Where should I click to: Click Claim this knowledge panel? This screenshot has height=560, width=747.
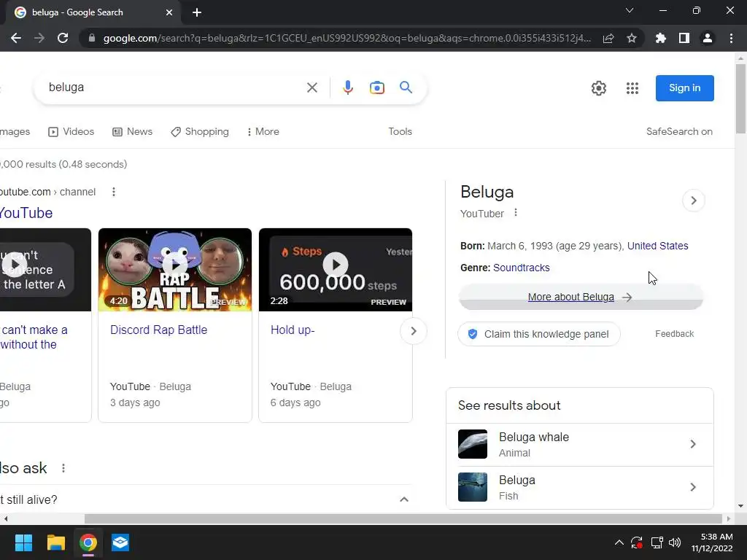pyautogui.click(x=539, y=334)
